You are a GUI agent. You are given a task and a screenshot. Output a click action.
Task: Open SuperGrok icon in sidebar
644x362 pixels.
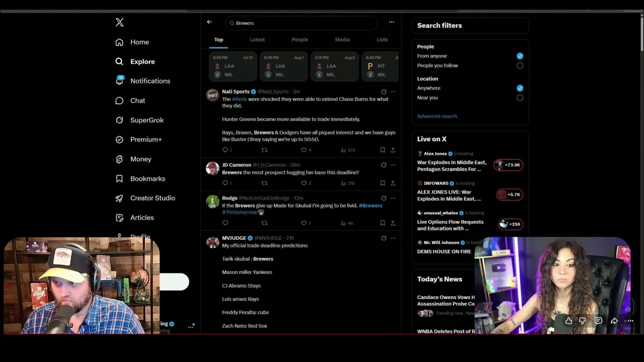click(x=119, y=120)
